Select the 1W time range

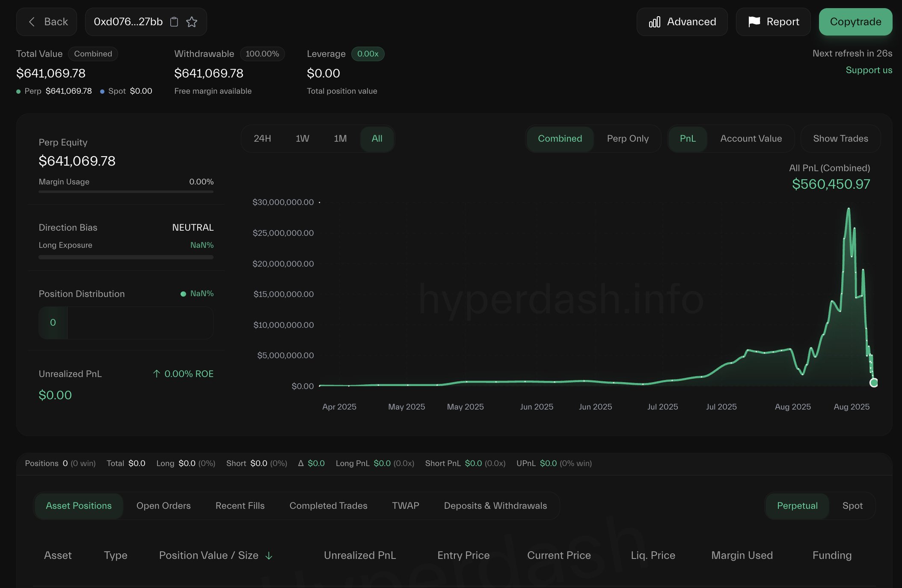303,139
